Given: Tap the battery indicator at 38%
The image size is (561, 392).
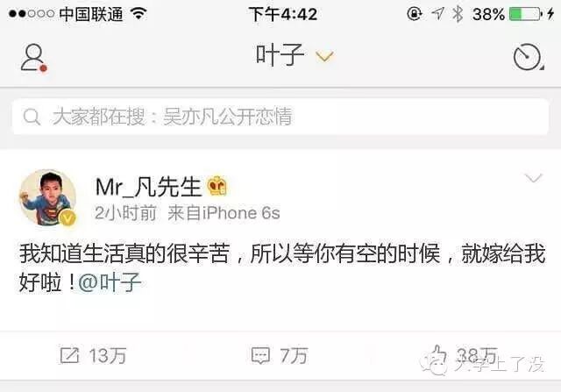Looking at the screenshot, I should click(525, 14).
